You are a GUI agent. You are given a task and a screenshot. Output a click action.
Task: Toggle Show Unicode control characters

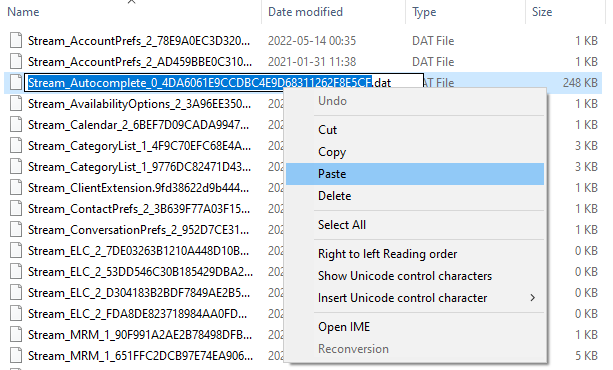pyautogui.click(x=415, y=276)
